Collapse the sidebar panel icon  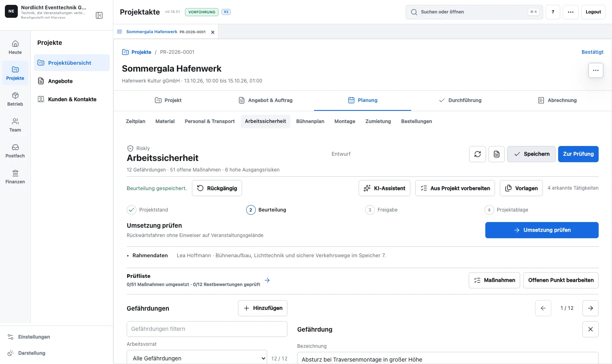[99, 15]
